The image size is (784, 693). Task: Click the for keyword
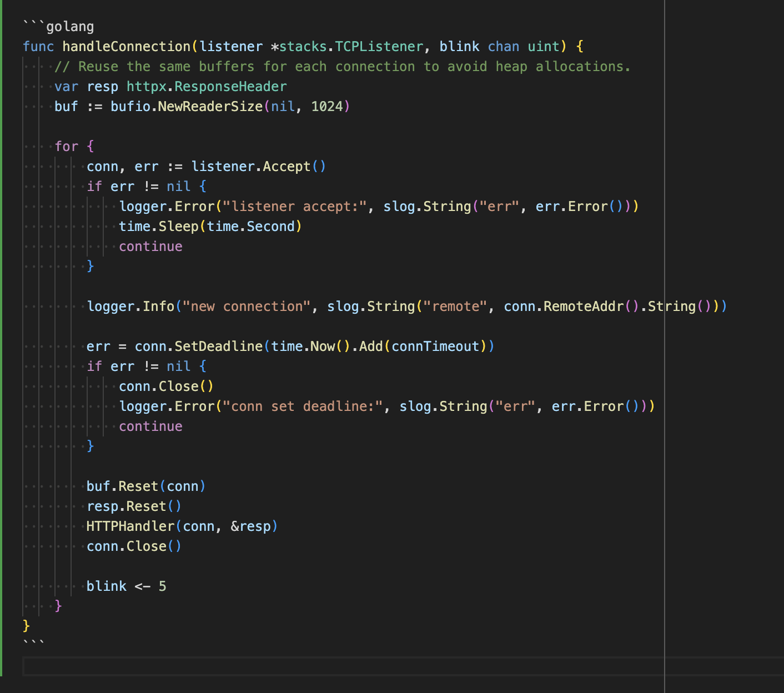click(x=67, y=147)
